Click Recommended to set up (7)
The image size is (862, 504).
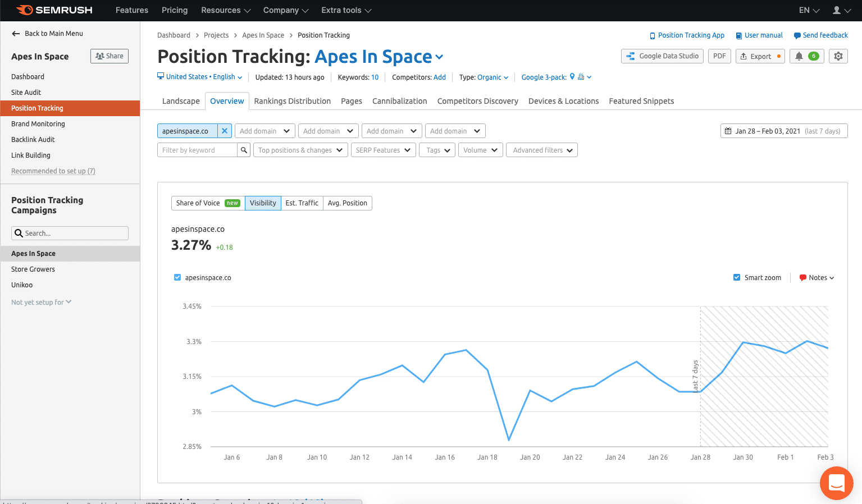point(53,171)
